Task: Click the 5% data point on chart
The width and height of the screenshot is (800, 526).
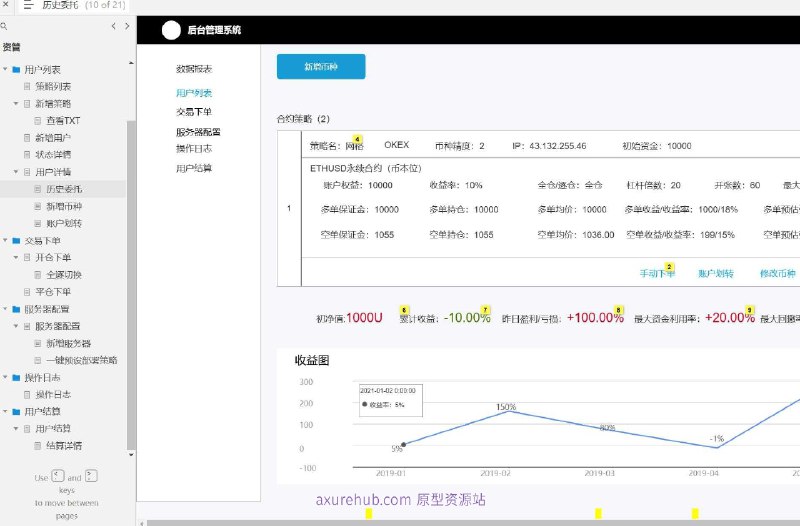Action: point(404,444)
